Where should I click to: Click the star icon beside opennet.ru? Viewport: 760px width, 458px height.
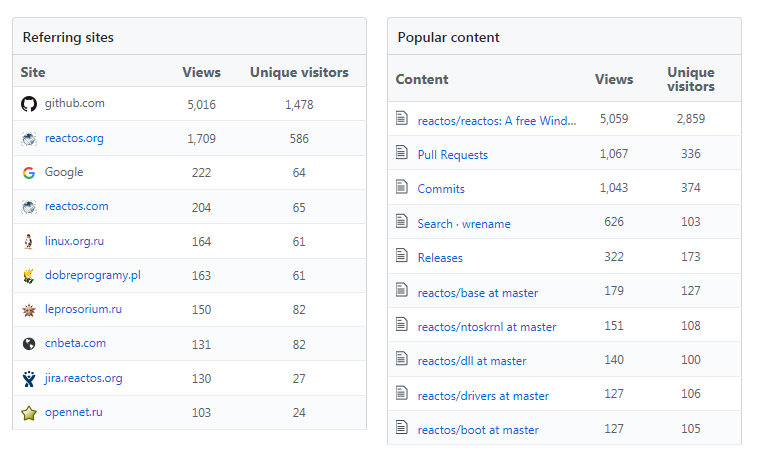29,413
